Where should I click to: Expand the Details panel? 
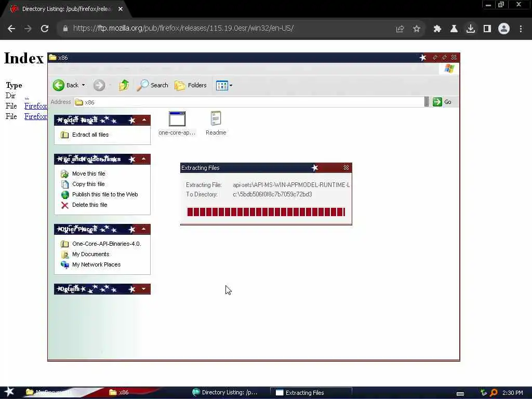144,289
